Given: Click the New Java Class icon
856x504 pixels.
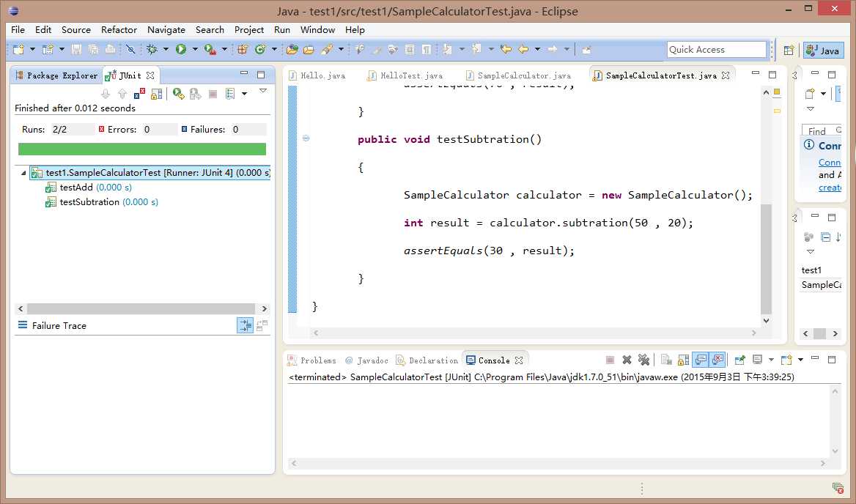Looking at the screenshot, I should coord(260,50).
